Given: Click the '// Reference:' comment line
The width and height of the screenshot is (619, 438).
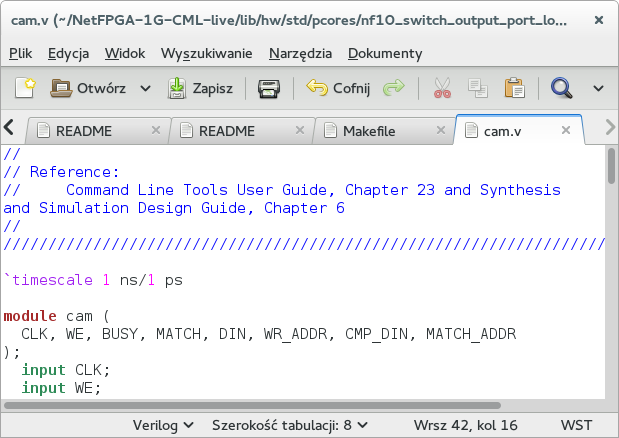Looking at the screenshot, I should pos(61,172).
